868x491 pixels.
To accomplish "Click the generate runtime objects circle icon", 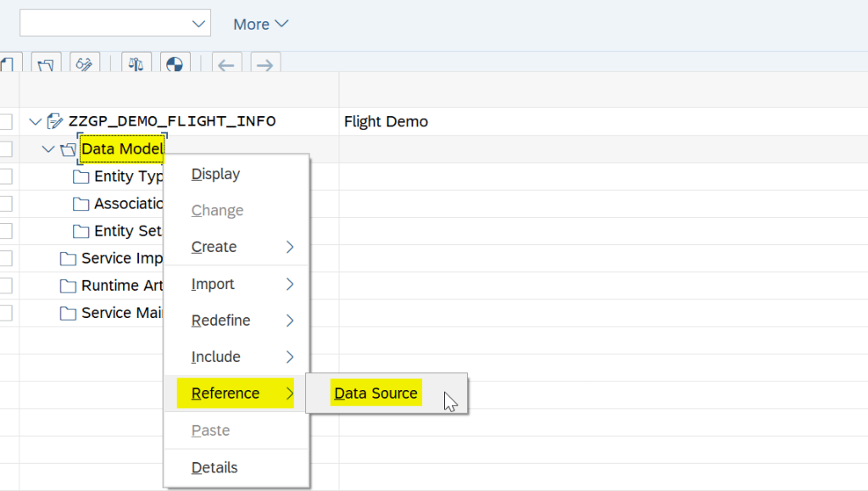I will (x=175, y=64).
